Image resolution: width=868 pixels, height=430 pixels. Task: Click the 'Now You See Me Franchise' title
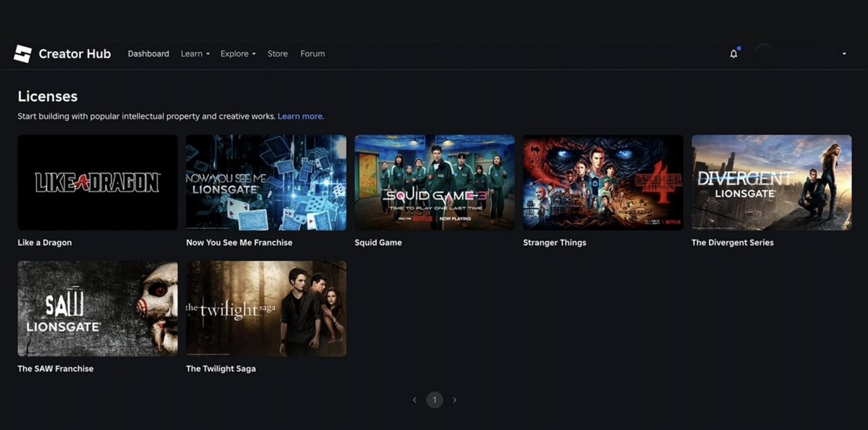239,243
